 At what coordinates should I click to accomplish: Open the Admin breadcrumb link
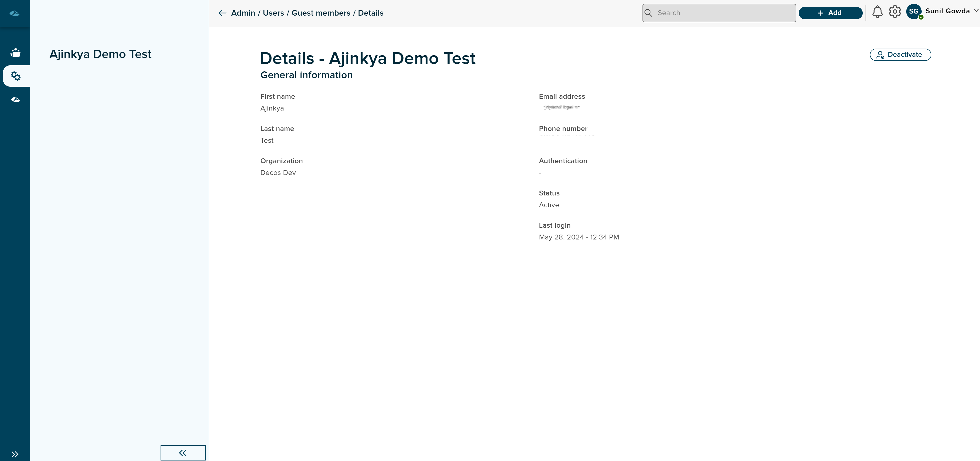point(243,13)
